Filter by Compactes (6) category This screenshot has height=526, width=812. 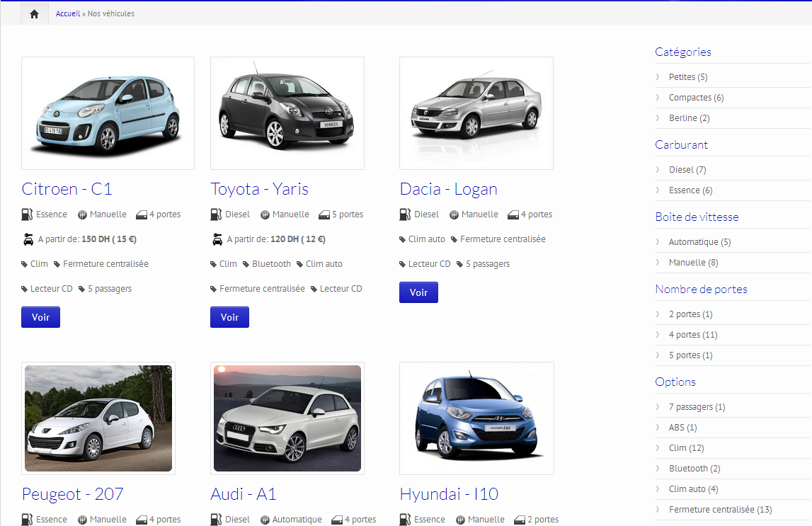[x=696, y=98]
